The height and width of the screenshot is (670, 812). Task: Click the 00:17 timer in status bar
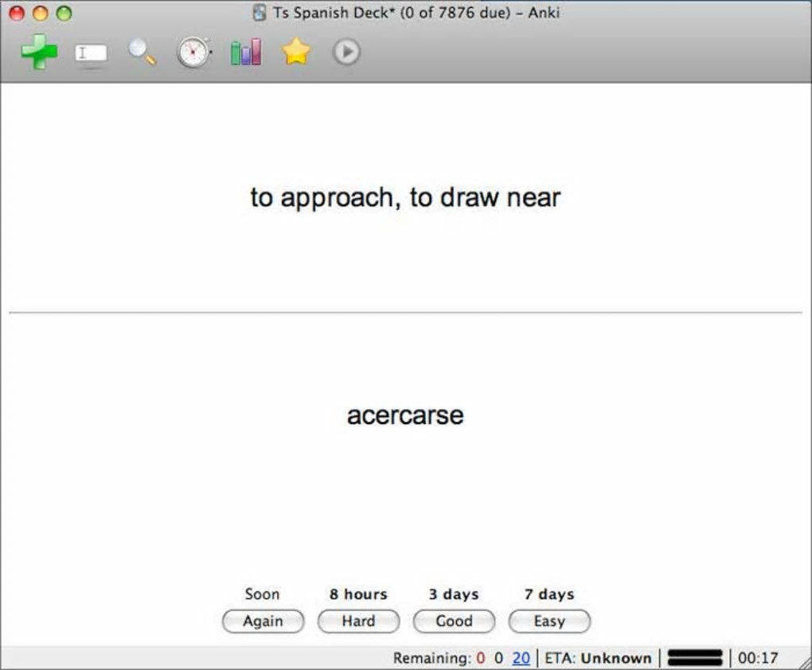click(758, 658)
